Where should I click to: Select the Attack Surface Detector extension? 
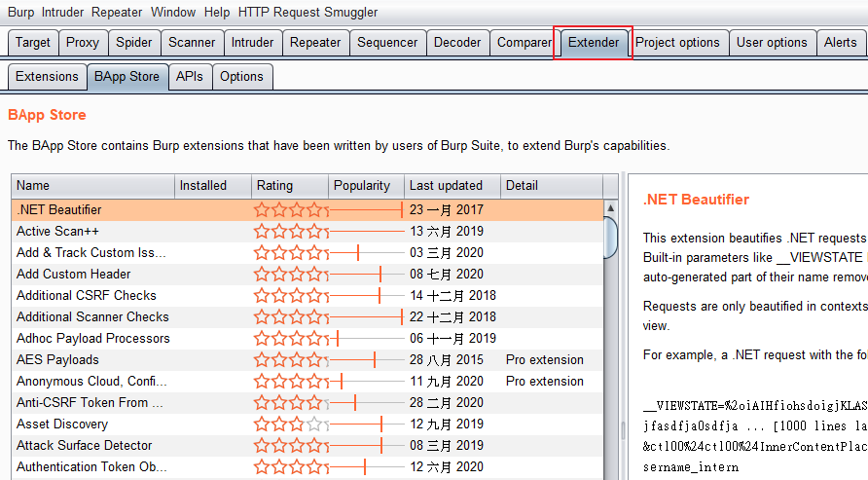[307, 446]
